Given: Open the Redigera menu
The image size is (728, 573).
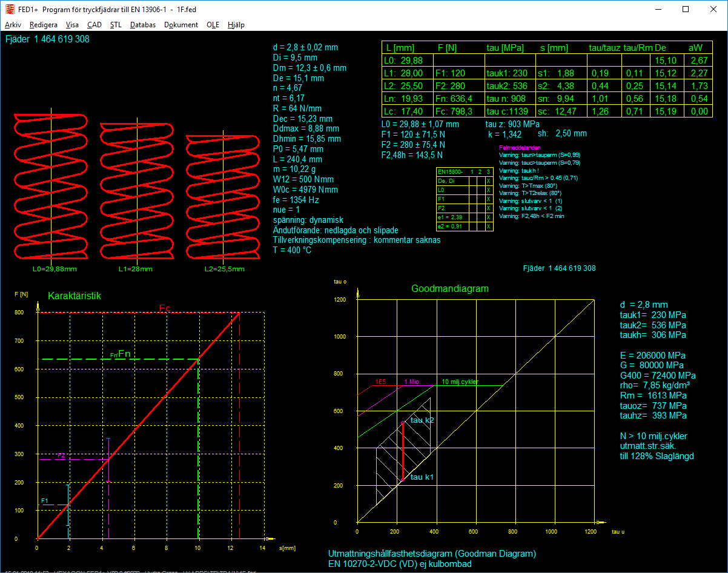Looking at the screenshot, I should (43, 25).
